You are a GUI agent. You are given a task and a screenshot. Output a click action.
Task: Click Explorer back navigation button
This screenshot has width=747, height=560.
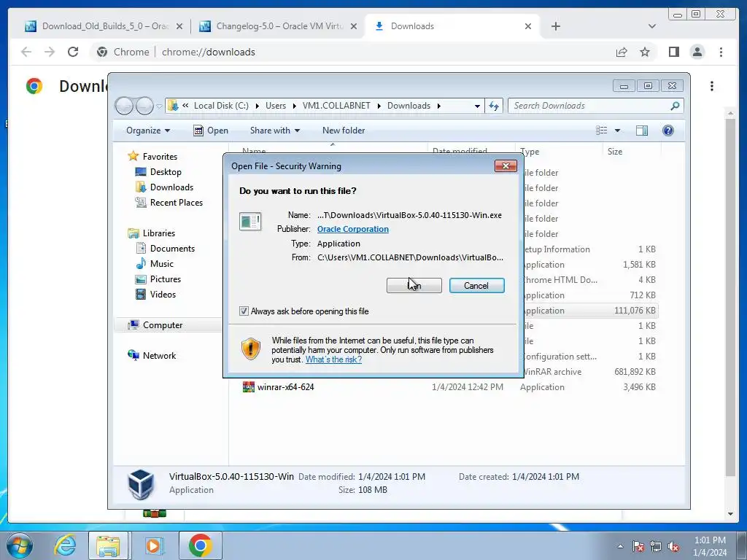click(x=124, y=106)
